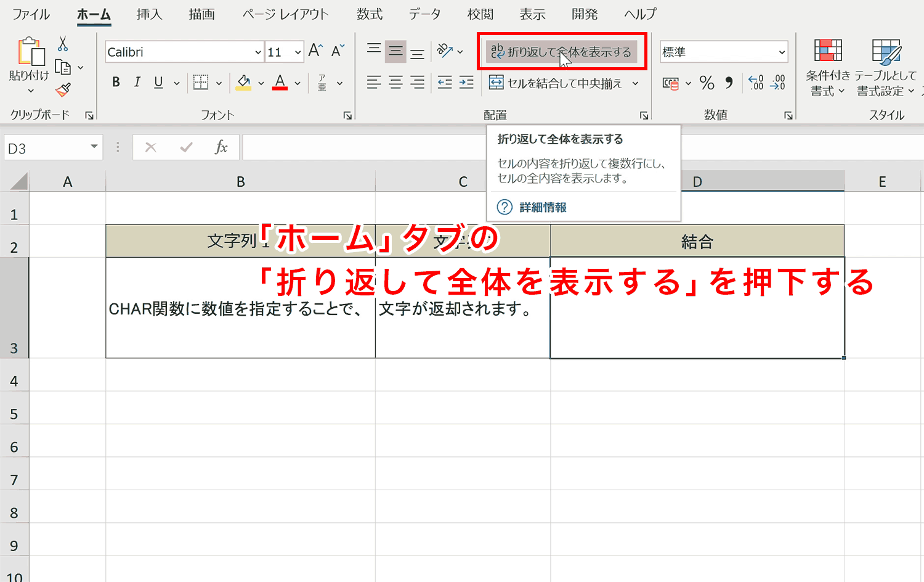Open the ファイル tab
Image resolution: width=924 pixels, height=582 pixels.
tap(31, 14)
